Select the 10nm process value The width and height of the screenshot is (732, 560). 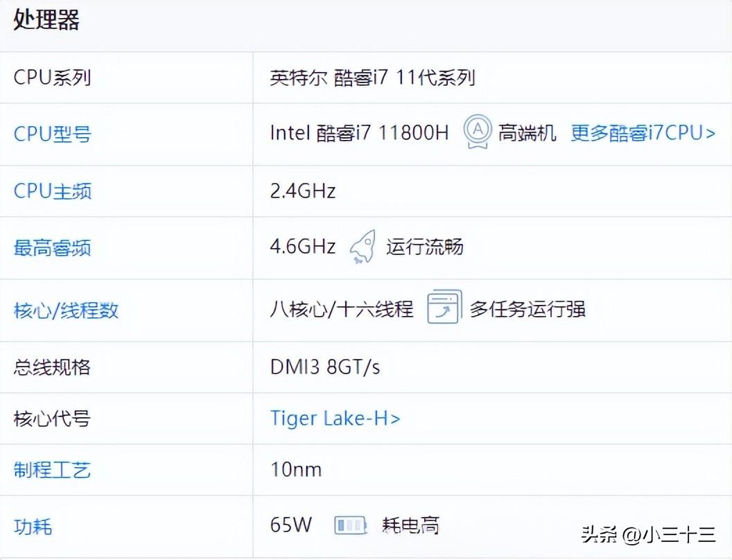[296, 469]
